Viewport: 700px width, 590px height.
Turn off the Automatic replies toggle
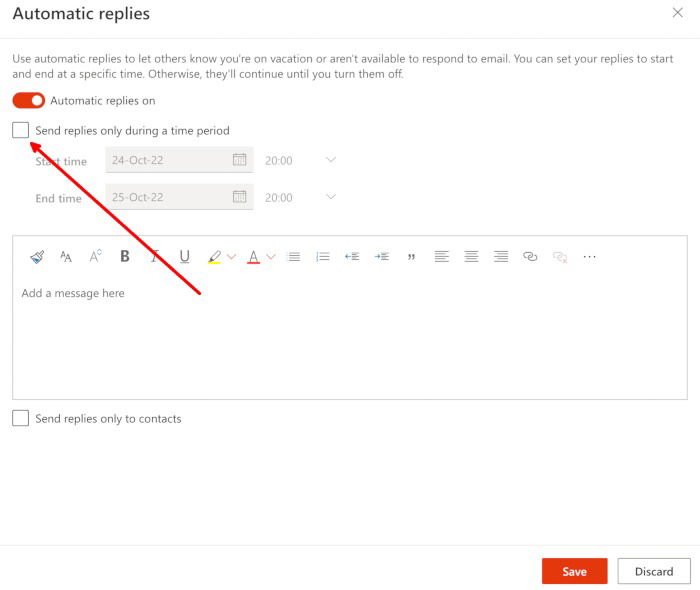click(x=29, y=100)
